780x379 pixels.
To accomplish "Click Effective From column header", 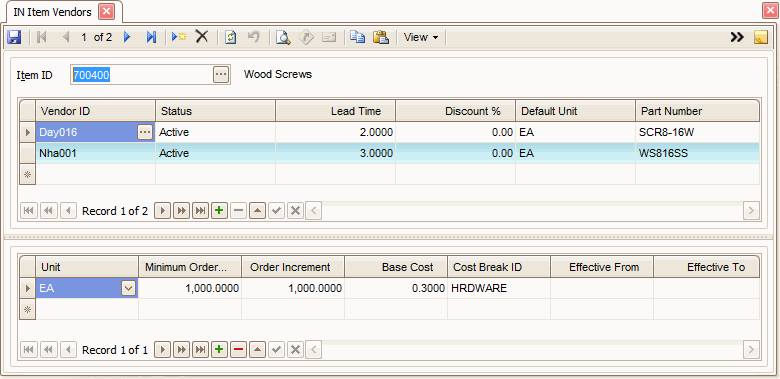I will [x=602, y=267].
